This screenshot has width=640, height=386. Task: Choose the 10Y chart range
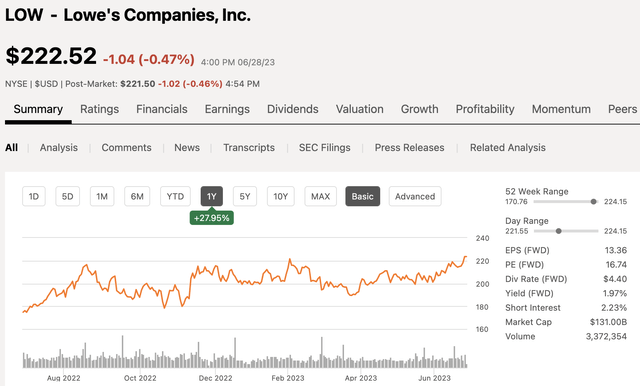tap(280, 196)
